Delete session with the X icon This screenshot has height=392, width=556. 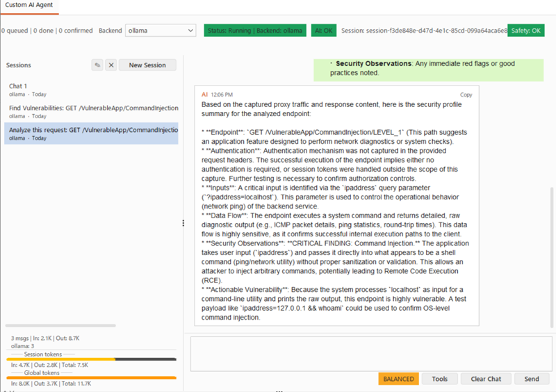pyautogui.click(x=111, y=65)
